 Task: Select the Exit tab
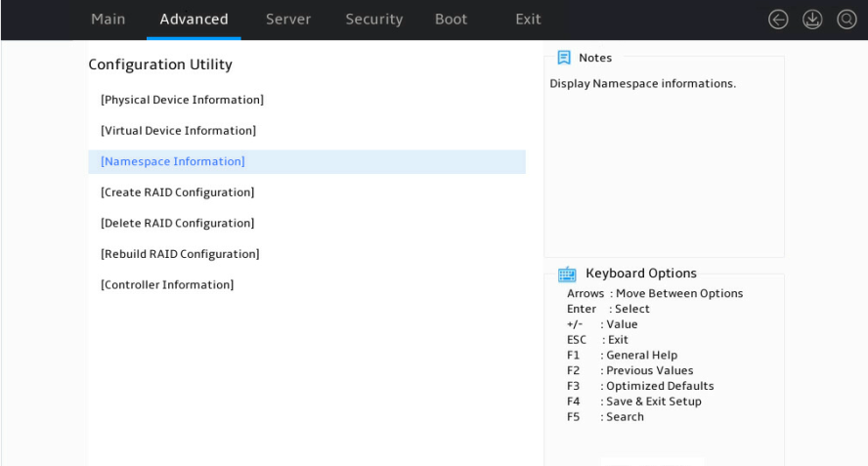[528, 20]
